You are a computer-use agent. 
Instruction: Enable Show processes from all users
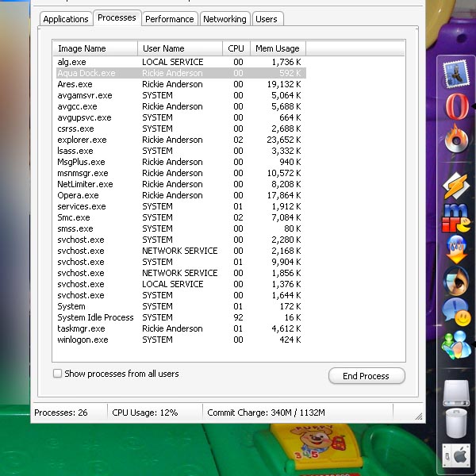pos(57,374)
